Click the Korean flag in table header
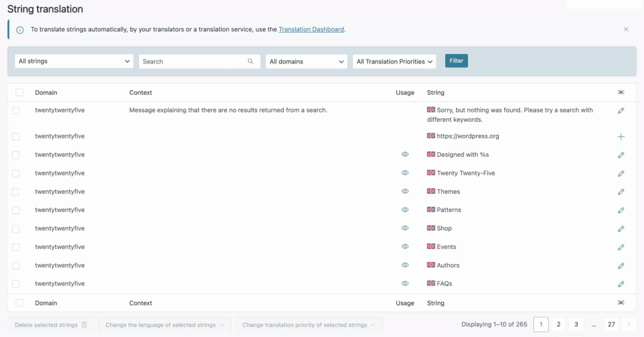Image resolution: width=644 pixels, height=337 pixels. click(x=621, y=92)
